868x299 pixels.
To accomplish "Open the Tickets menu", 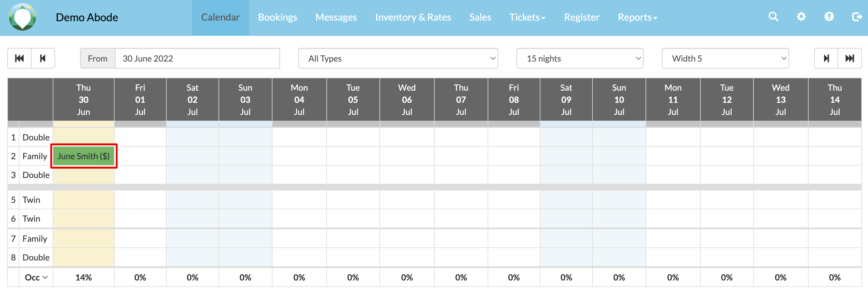I will coord(527,17).
